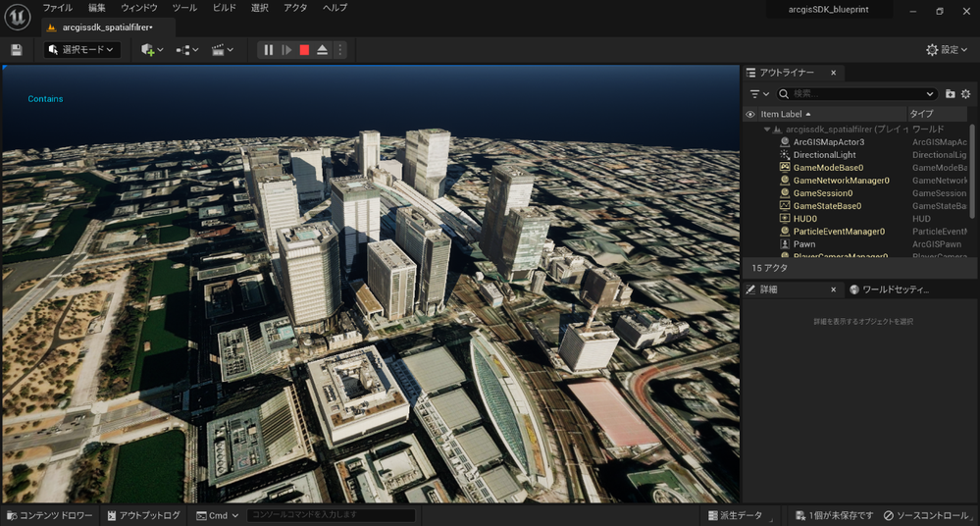980x526 pixels.
Task: Click the frame skip button
Action: tap(286, 50)
